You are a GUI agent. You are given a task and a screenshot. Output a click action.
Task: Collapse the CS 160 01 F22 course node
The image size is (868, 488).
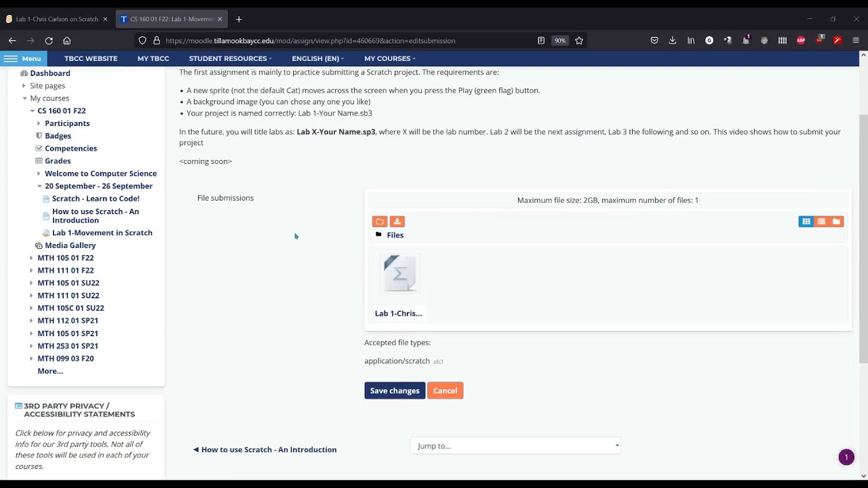(31, 111)
